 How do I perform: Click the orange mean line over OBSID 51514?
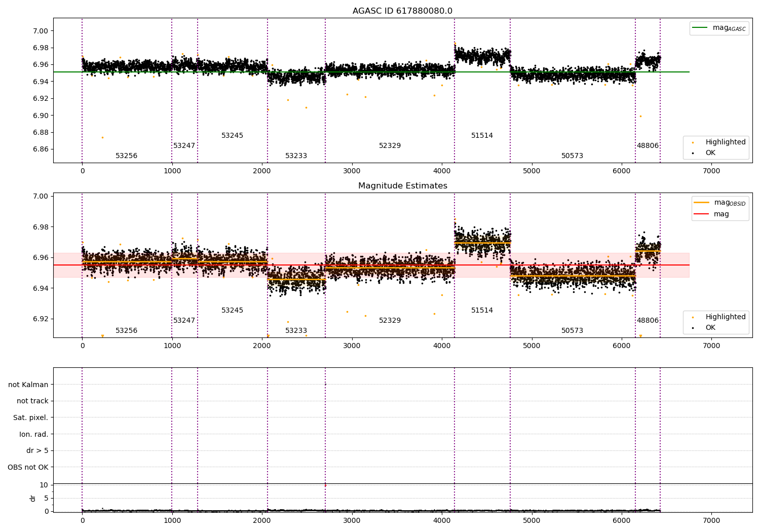coord(482,243)
